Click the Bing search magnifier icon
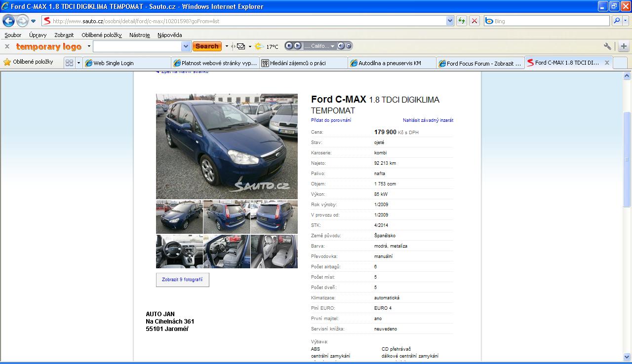632x364 pixels. point(617,21)
